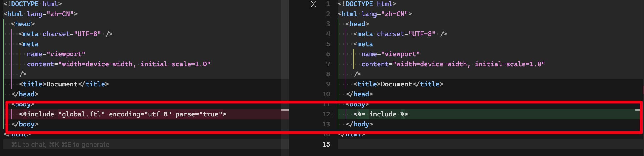Image resolution: width=644 pixels, height=156 pixels.
Task: Click the plus marker beside line 12
Action: coord(333,114)
